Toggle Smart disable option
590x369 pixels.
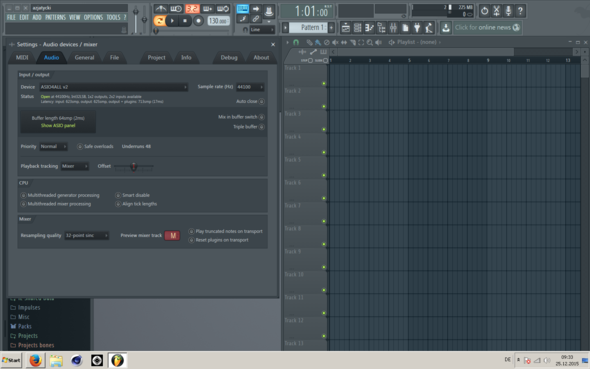(x=118, y=195)
